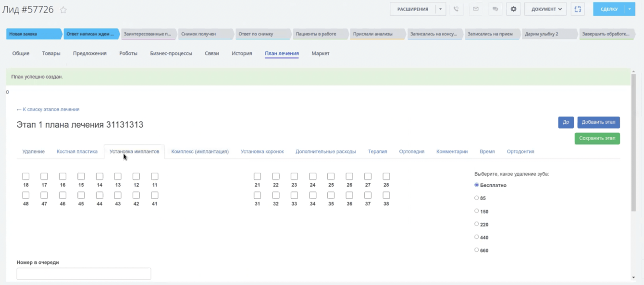Select the 150 radio option
Image resolution: width=644 pixels, height=285 pixels.
(x=477, y=211)
